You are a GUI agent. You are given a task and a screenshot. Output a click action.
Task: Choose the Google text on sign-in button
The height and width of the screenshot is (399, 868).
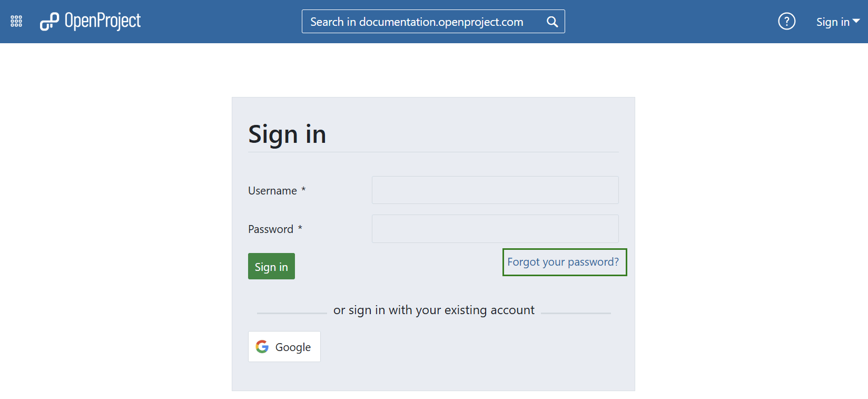coord(293,347)
